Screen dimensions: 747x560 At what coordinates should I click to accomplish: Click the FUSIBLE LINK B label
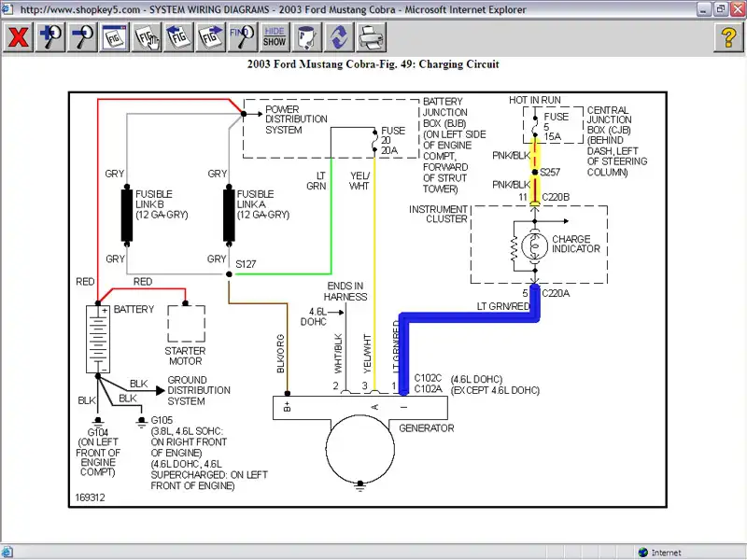pyautogui.click(x=162, y=204)
